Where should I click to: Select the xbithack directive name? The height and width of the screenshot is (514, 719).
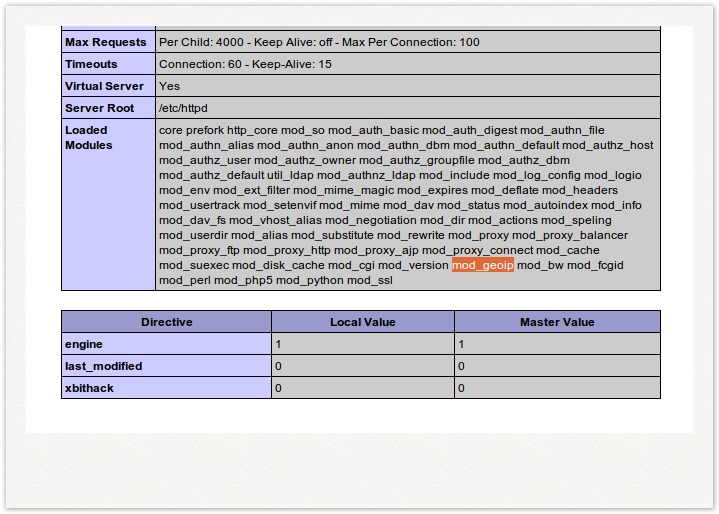(90, 388)
